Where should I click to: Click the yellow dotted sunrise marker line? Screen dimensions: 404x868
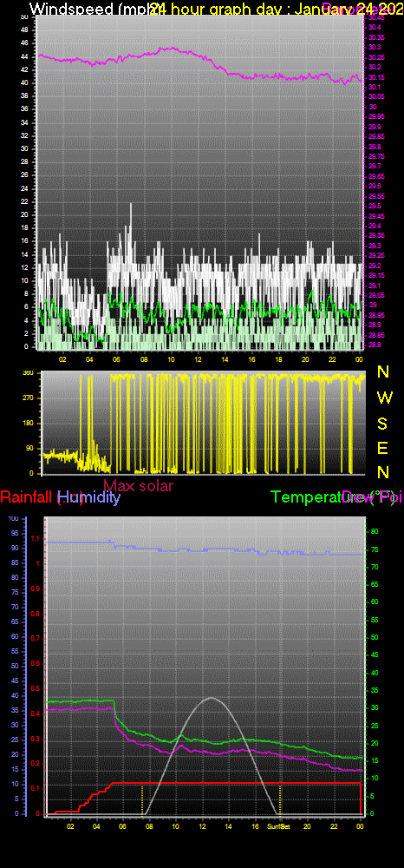[x=142, y=799]
